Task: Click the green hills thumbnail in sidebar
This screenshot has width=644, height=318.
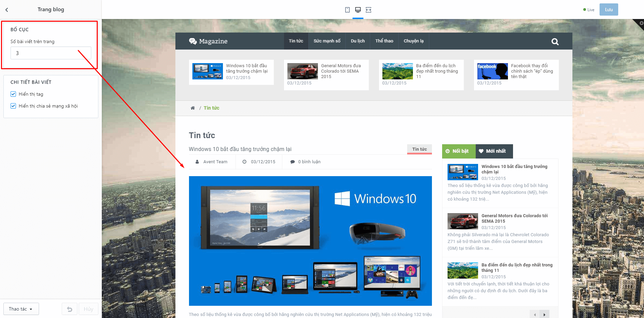Action: (x=463, y=270)
